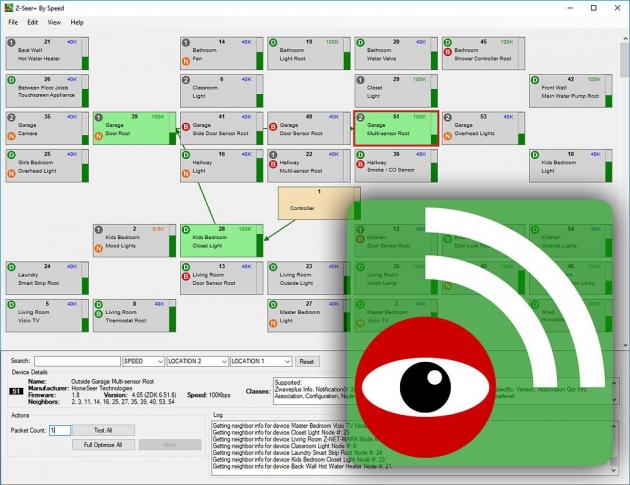Click orange N icon on Garage Camera node
This screenshot has height=485, width=630.
(x=11, y=136)
